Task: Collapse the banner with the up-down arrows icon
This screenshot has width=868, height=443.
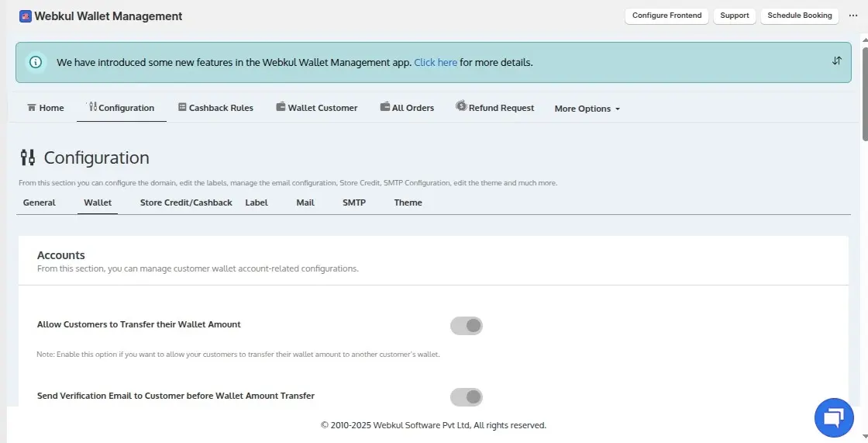Action: (x=836, y=61)
